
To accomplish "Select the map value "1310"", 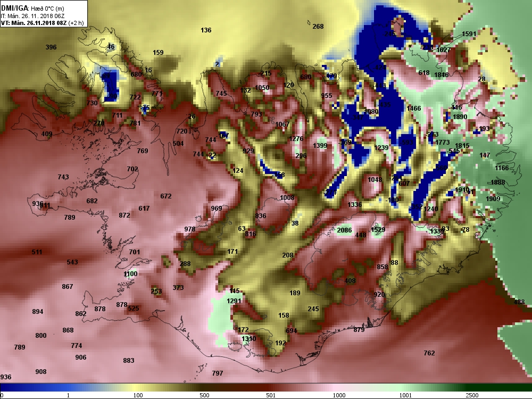I will tap(248, 338).
